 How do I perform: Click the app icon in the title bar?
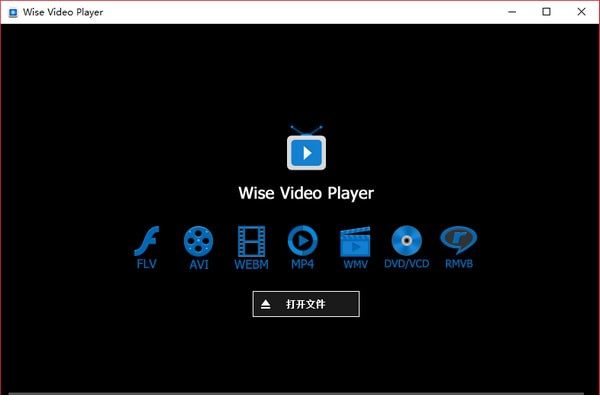tap(13, 12)
